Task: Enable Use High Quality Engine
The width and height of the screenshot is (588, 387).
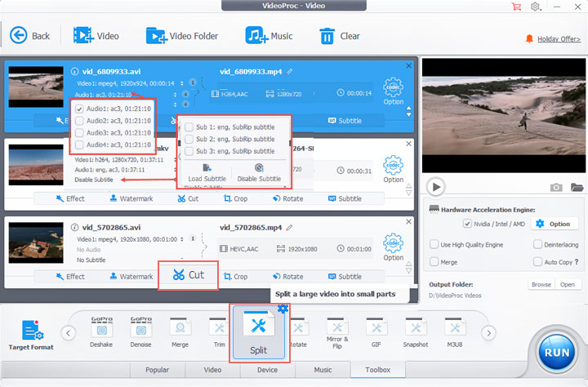Action: [x=434, y=244]
